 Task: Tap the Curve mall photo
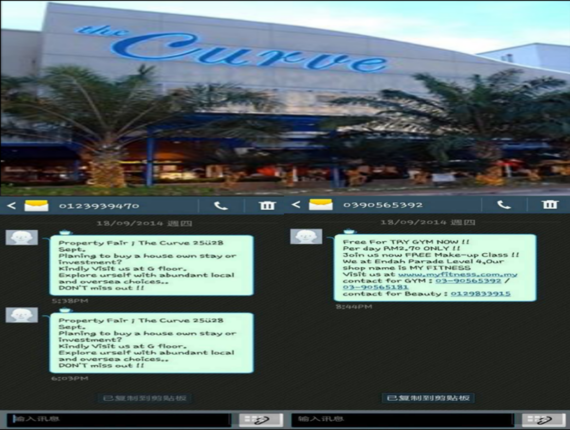(285, 98)
